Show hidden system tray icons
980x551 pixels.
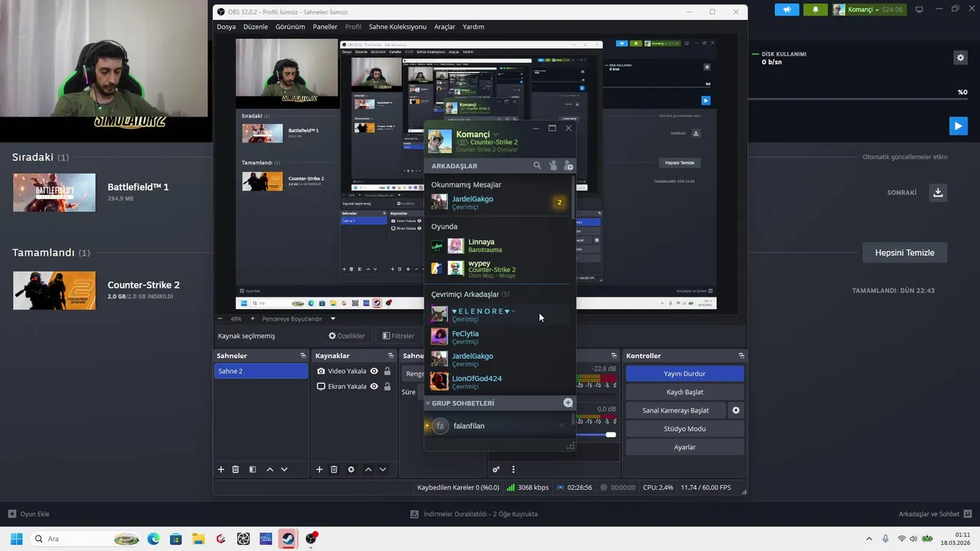point(868,539)
